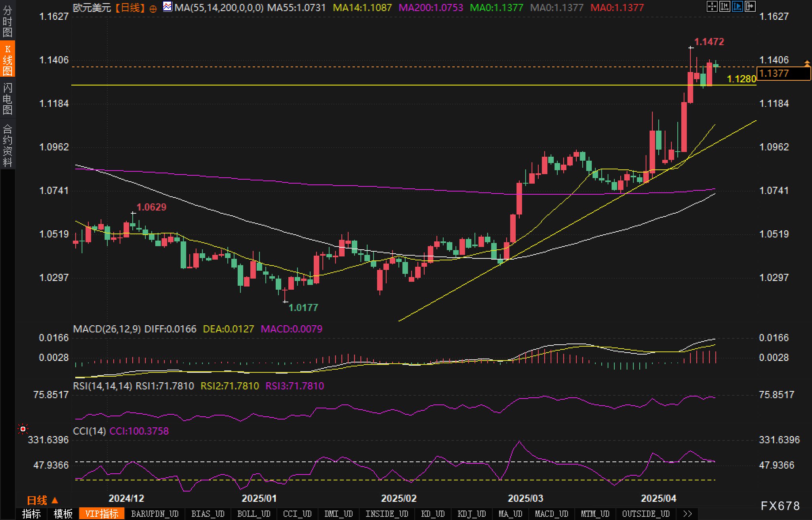
Task: Click the chart shift-right arrow icon
Action: pos(750,6)
